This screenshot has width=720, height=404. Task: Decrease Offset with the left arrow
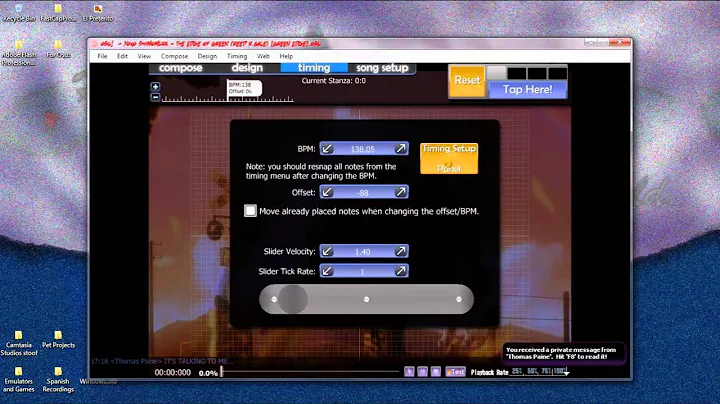coord(326,192)
